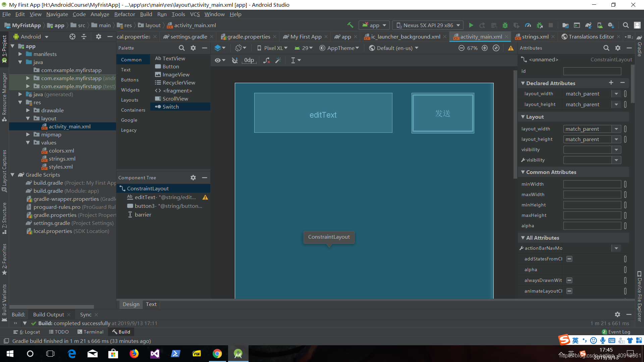Click the Make Project hammer icon
Viewport: 644px width, 362px height.
(350, 25)
